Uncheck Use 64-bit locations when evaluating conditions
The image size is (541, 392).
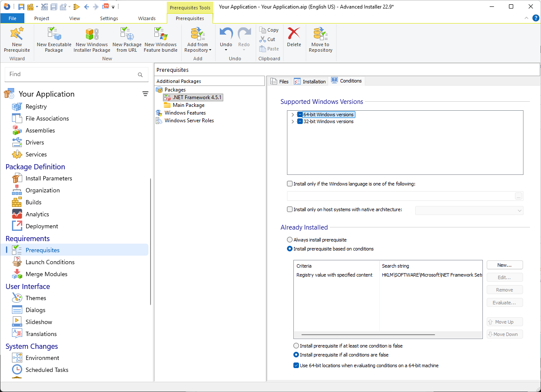click(x=296, y=365)
